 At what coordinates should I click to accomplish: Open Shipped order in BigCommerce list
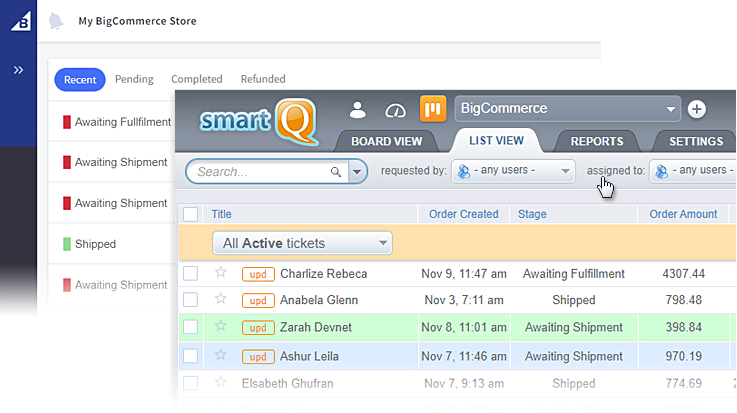[x=95, y=244]
